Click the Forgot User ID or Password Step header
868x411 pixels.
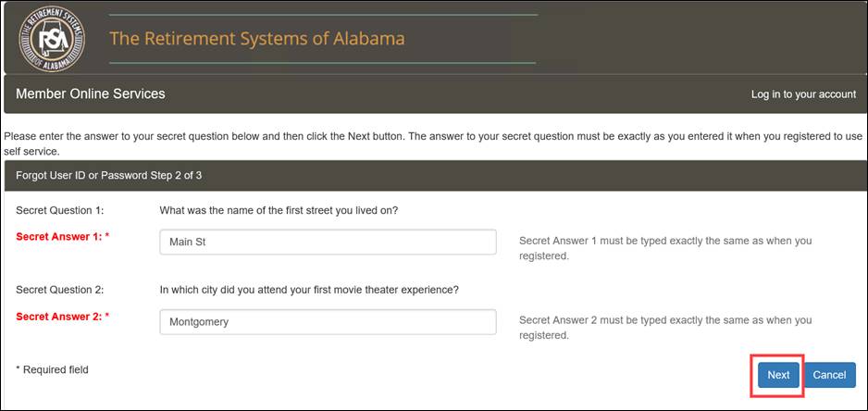click(109, 176)
